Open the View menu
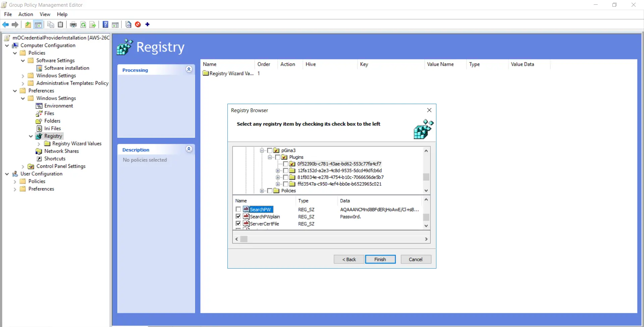The height and width of the screenshot is (327, 644). 45,14
